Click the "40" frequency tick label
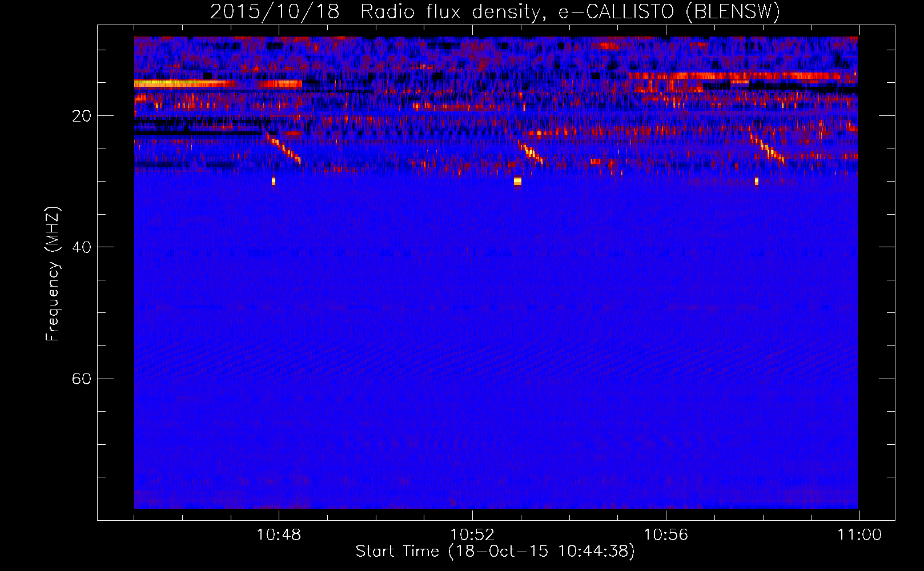This screenshot has width=924, height=571. point(82,247)
